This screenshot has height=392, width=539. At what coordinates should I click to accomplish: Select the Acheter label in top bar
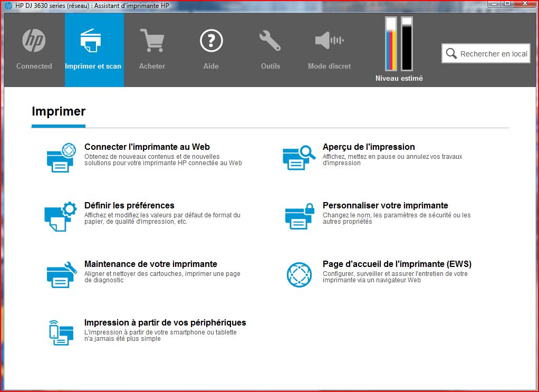click(152, 66)
